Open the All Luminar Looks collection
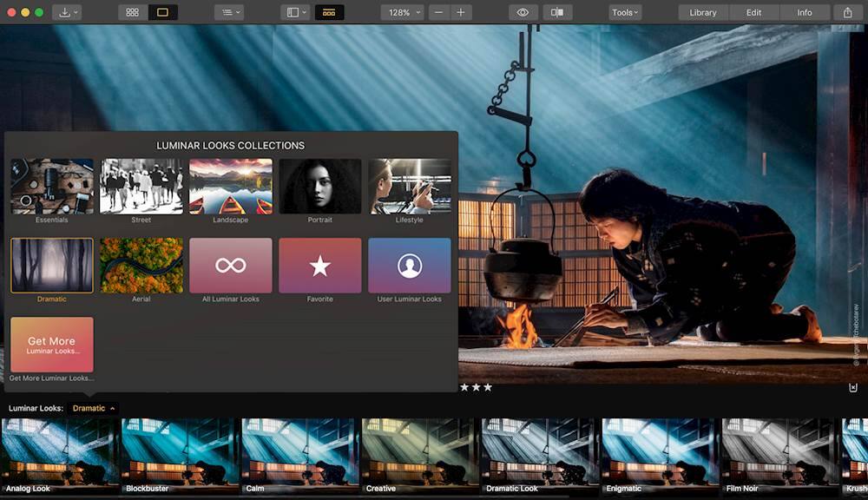Viewport: 868px width, 500px height. pos(230,266)
